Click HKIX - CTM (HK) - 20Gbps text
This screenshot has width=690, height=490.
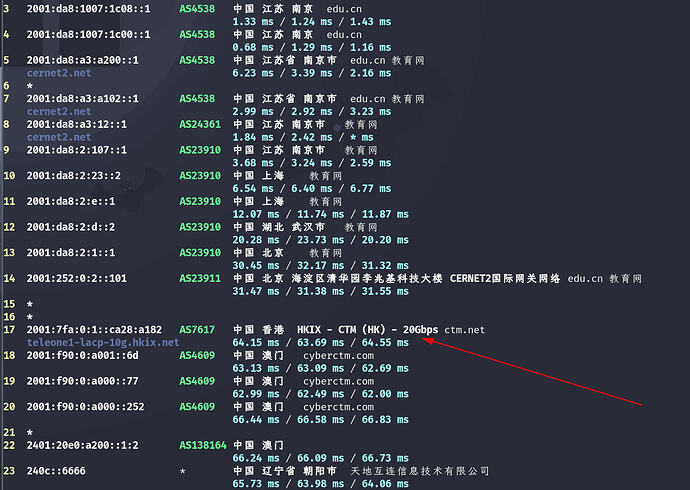click(x=367, y=330)
